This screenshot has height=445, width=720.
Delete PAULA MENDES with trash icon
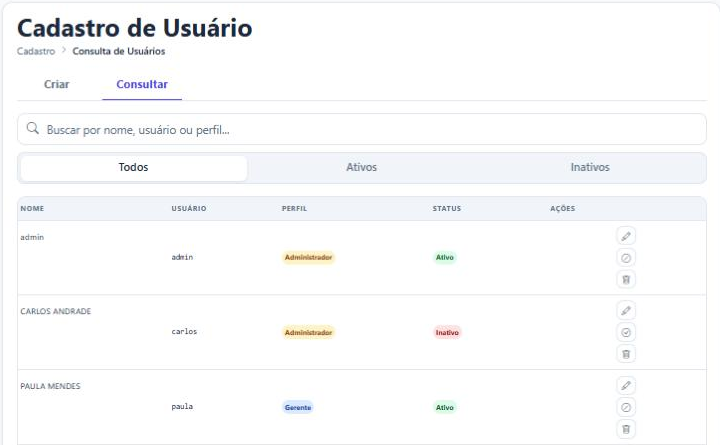tap(626, 429)
